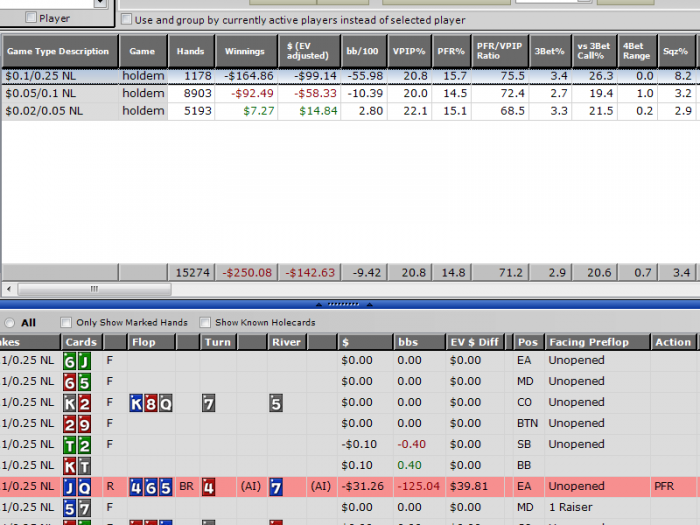
Task: Sort by Game Type Description column
Action: tap(60, 51)
